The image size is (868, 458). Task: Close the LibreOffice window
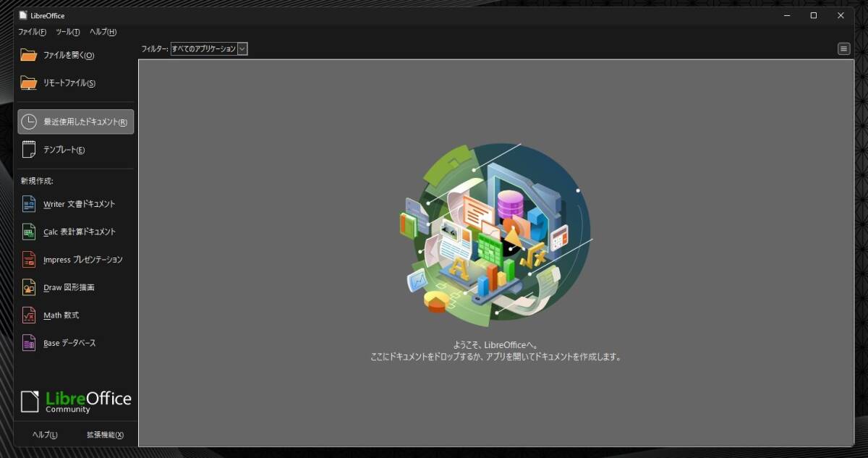click(x=841, y=15)
